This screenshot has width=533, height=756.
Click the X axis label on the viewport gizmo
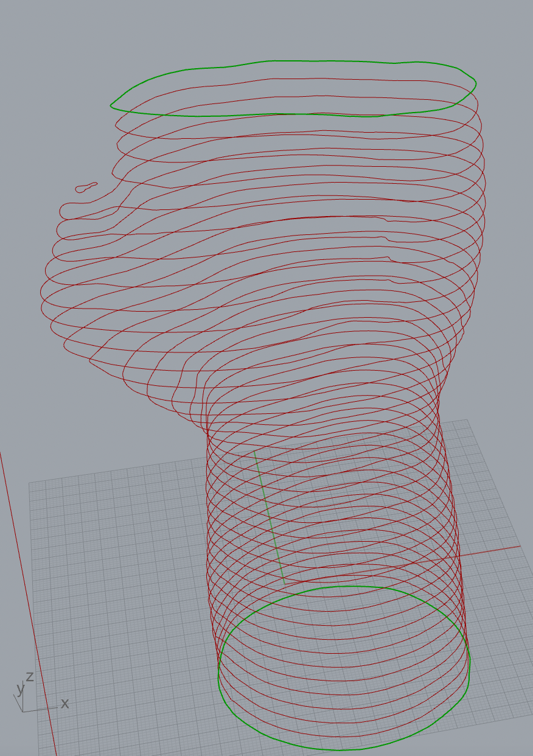65,704
